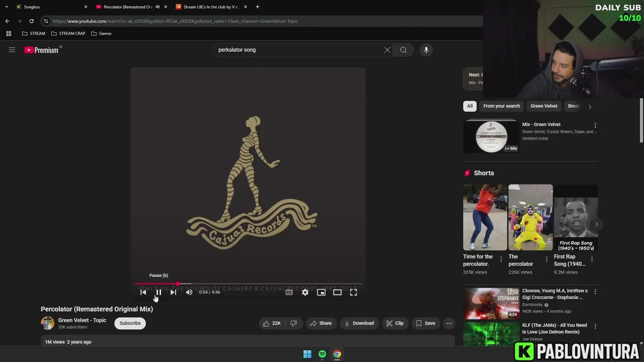The width and height of the screenshot is (644, 362).
Task: Open options for Mix - Green Velvet
Action: (595, 125)
